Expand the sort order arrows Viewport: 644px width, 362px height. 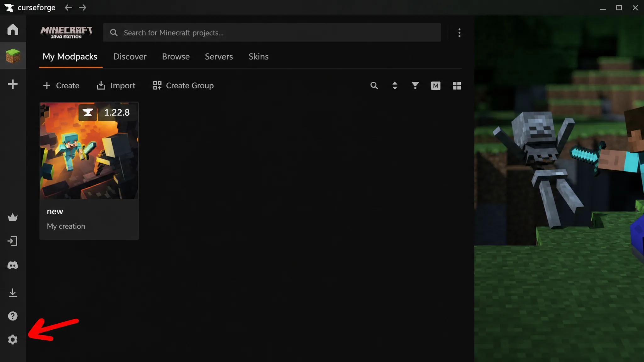pyautogui.click(x=395, y=85)
